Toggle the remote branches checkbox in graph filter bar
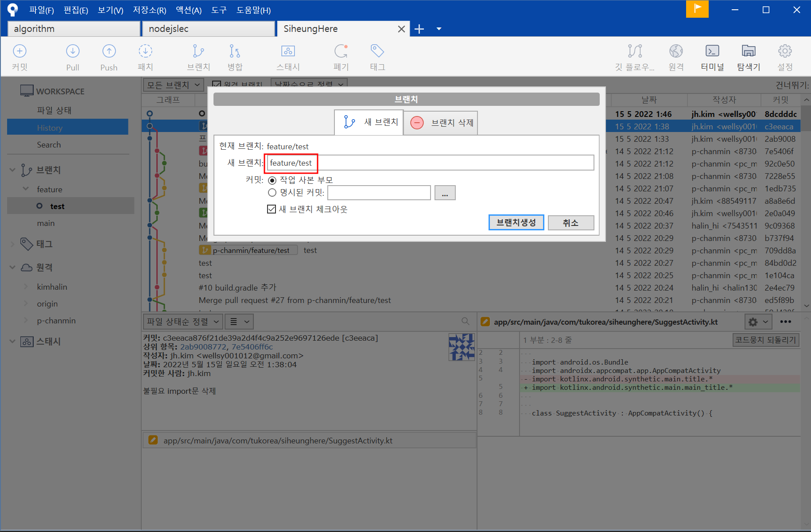Image resolution: width=811 pixels, height=532 pixels. tap(217, 84)
